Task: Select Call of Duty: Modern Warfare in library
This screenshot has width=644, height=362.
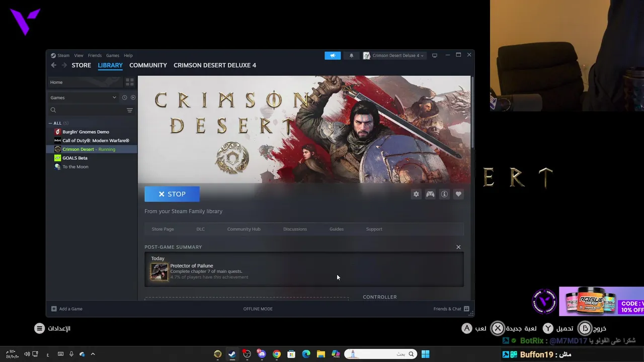Action: click(92, 141)
